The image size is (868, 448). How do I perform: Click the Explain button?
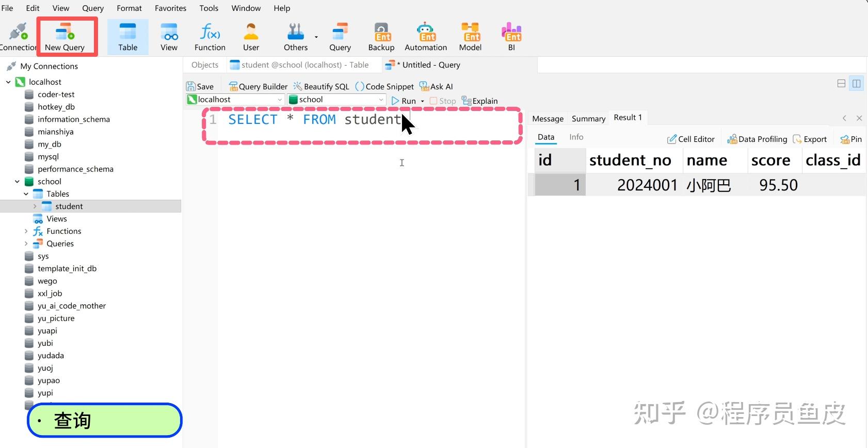pyautogui.click(x=479, y=101)
